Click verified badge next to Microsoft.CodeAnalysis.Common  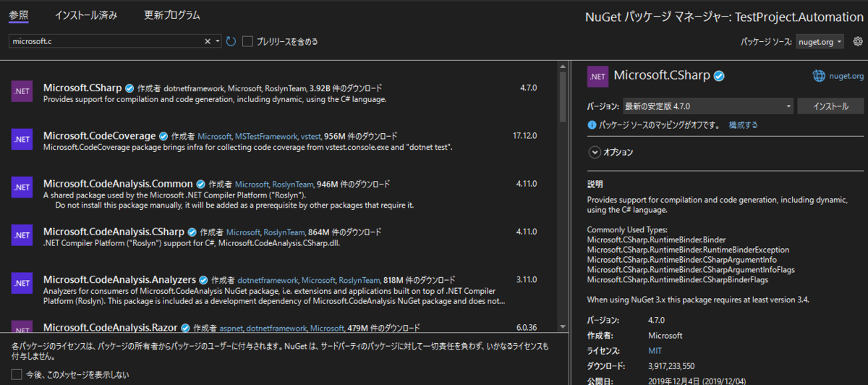tap(201, 184)
